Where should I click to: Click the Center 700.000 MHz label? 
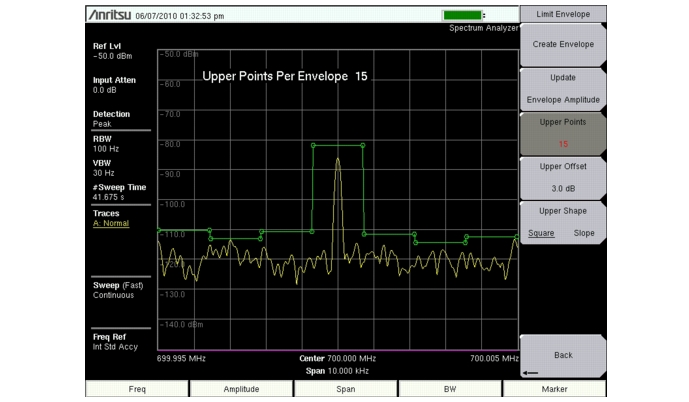click(337, 358)
